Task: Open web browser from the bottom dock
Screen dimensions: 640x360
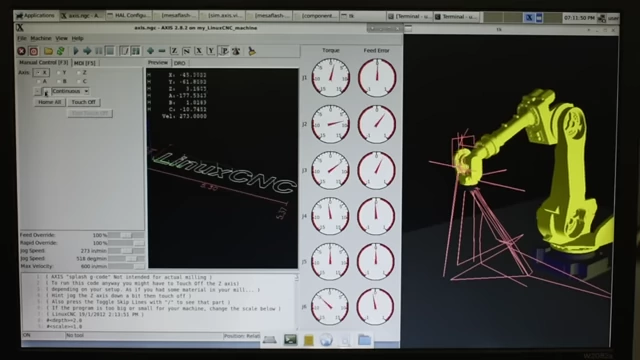Action: tap(326, 340)
